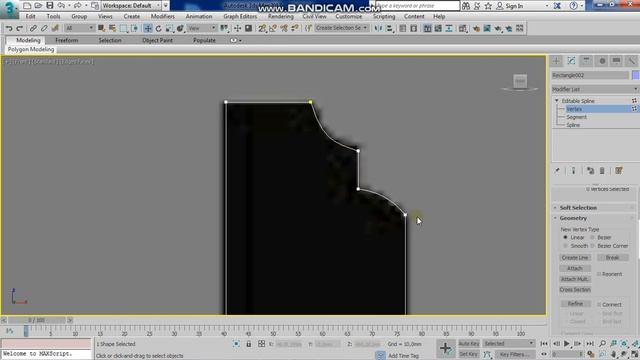Toggle the selection lock icon in status bar
640x360 pixels.
[x=249, y=344]
